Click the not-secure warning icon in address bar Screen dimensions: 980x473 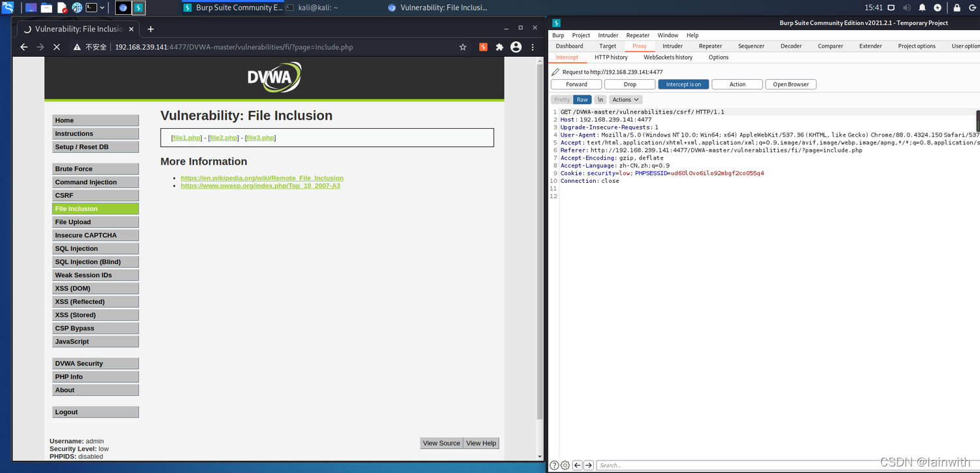76,47
